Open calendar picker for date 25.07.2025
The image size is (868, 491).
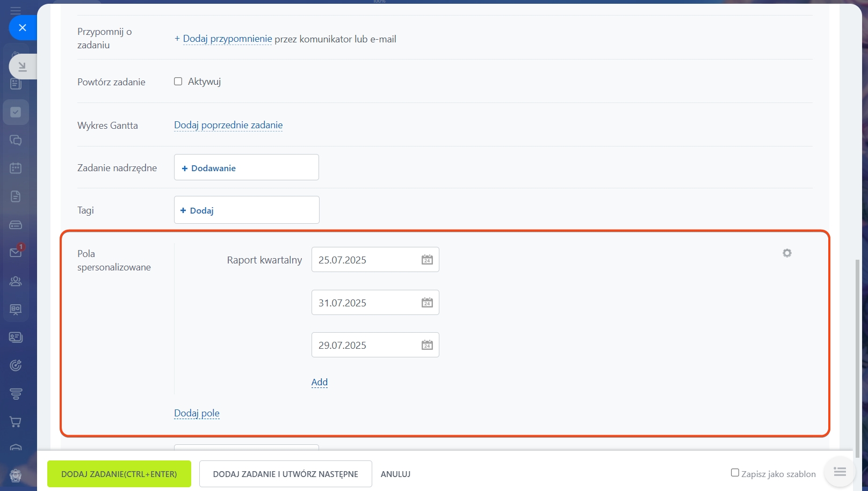[427, 260]
